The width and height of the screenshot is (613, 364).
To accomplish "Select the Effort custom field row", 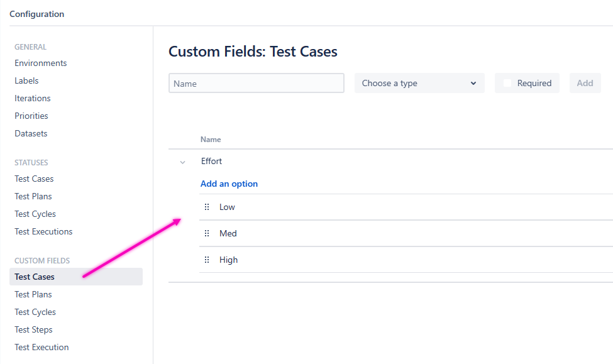I will click(212, 162).
